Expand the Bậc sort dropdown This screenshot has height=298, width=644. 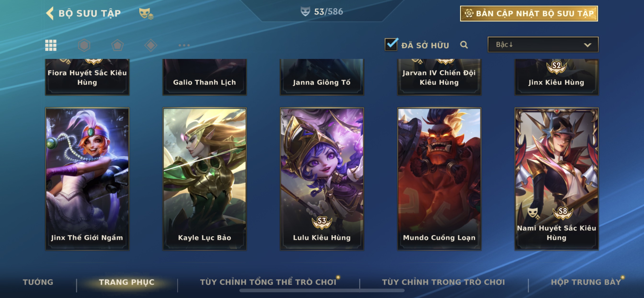pos(543,45)
